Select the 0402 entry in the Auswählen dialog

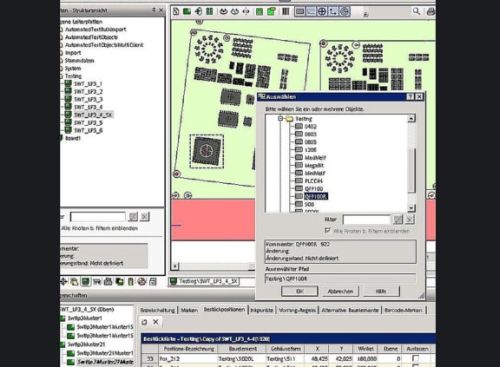[x=310, y=127]
